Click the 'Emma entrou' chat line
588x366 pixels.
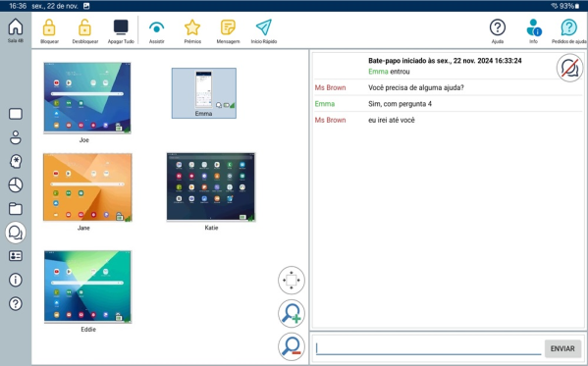[389, 72]
